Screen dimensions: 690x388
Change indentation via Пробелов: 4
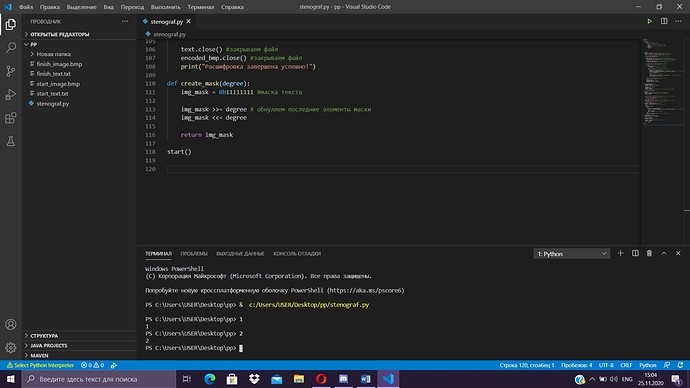pyautogui.click(x=576, y=365)
